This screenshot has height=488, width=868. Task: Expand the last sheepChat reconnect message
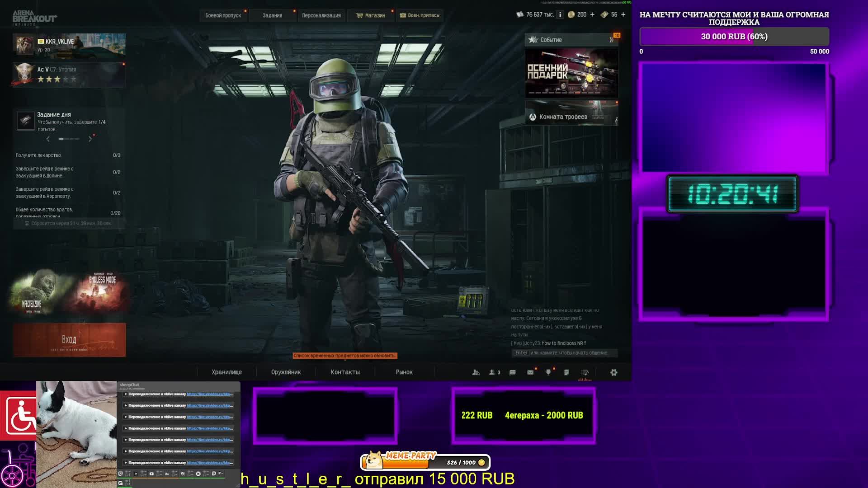pyautogui.click(x=126, y=463)
